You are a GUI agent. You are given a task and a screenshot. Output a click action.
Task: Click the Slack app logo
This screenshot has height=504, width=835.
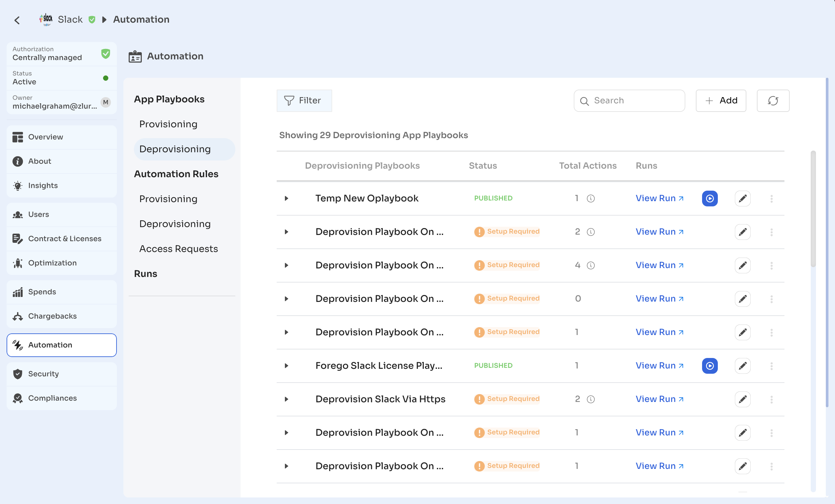46,19
